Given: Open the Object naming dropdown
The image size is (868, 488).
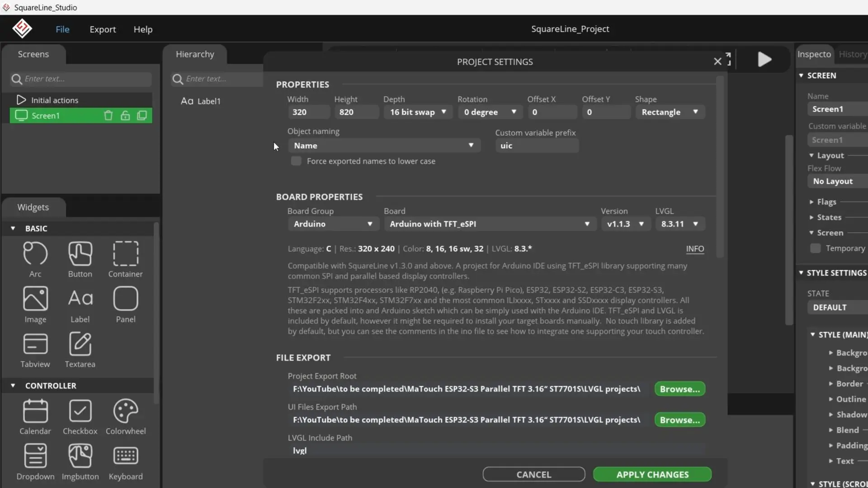Looking at the screenshot, I should [x=384, y=145].
